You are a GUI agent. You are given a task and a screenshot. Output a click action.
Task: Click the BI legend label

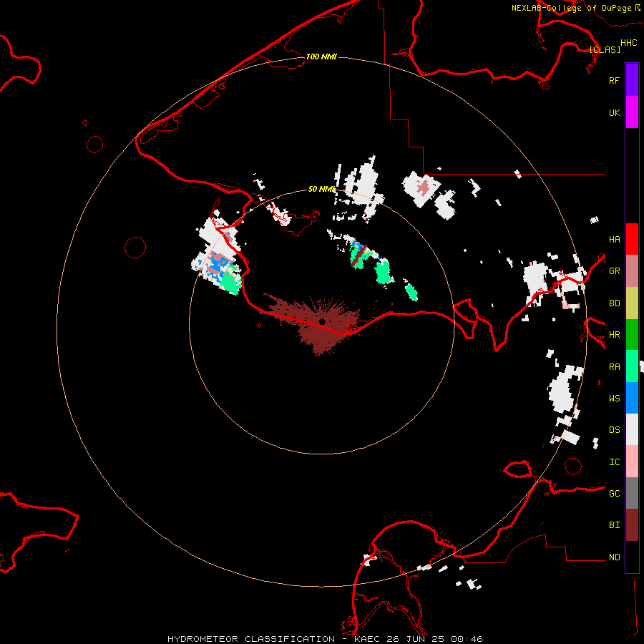[614, 525]
